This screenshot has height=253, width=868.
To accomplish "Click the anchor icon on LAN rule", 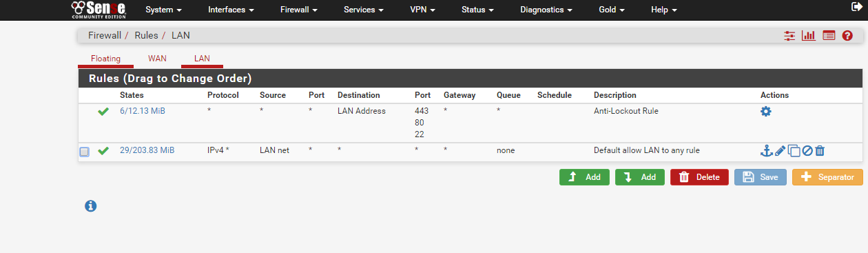I will tap(766, 150).
